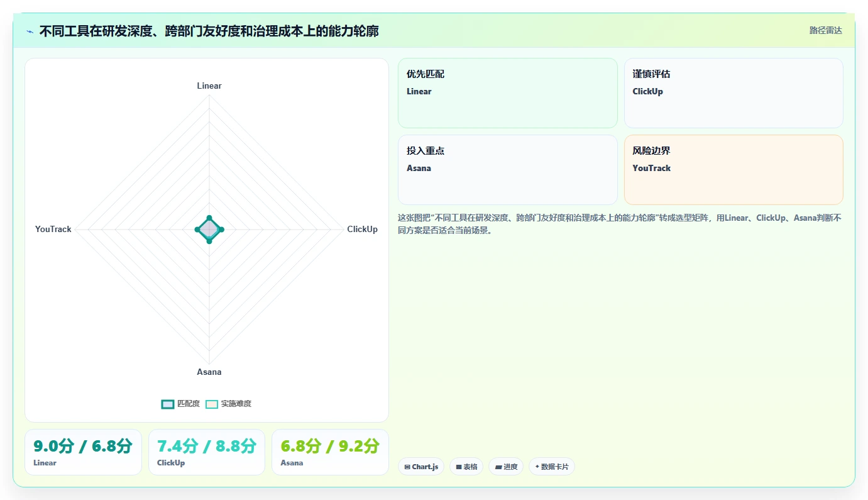
Task: Select the ClickUp axis label on radar
Action: tap(363, 229)
